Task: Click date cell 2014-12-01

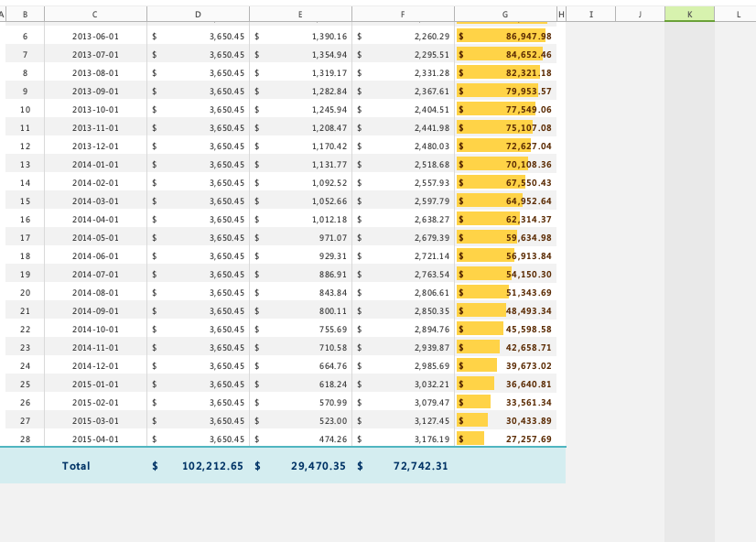Action: (x=95, y=366)
